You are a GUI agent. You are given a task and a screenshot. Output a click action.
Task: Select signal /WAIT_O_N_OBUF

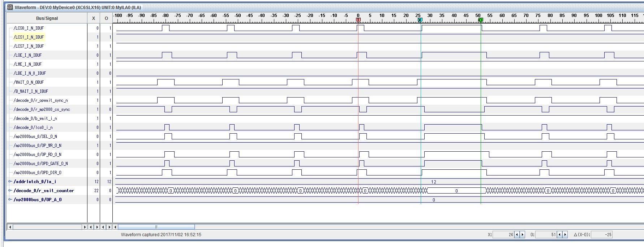(x=29, y=82)
